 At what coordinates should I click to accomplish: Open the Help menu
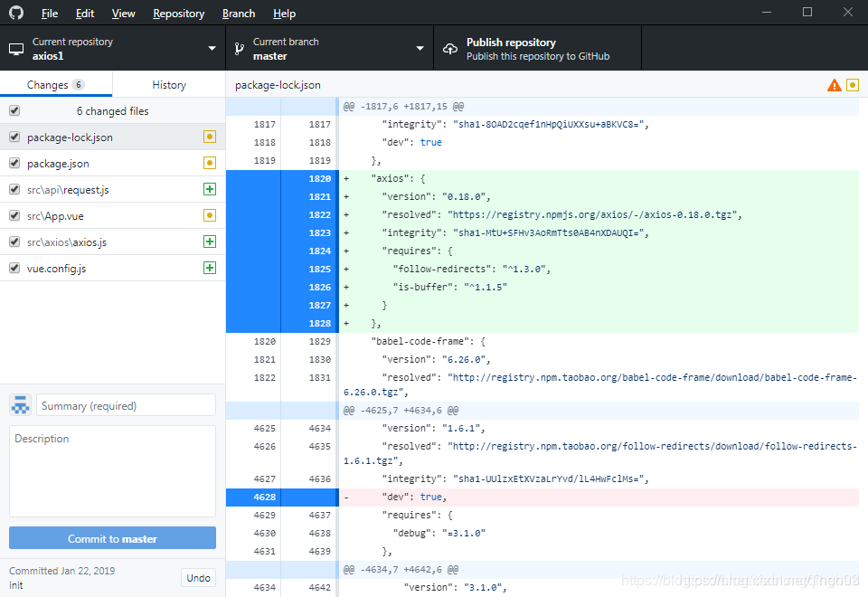[284, 14]
